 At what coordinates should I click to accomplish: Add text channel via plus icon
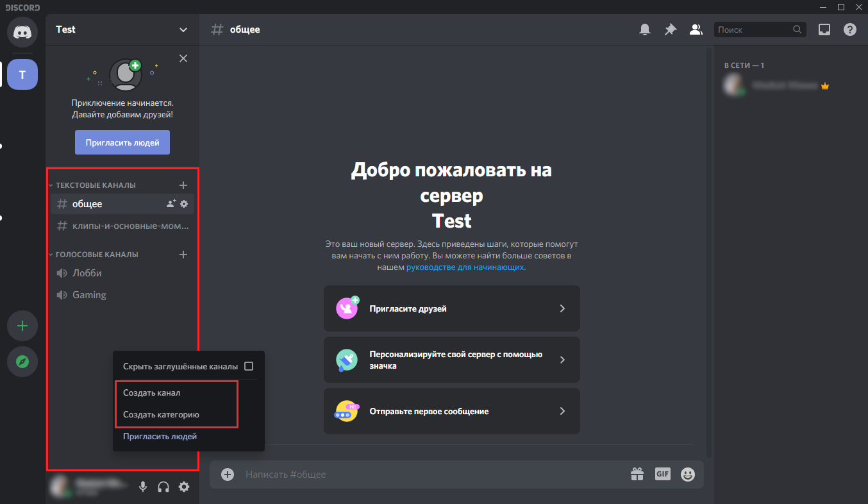183,185
